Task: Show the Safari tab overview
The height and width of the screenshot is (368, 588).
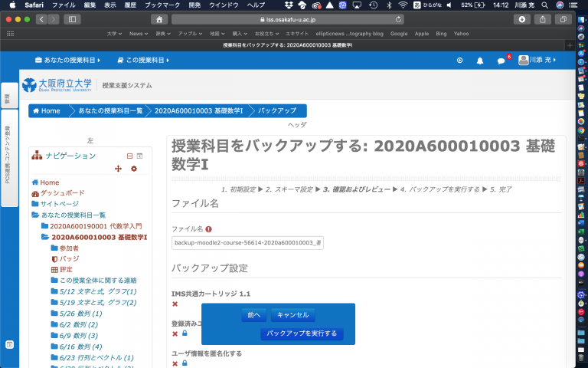Action: tap(563, 19)
